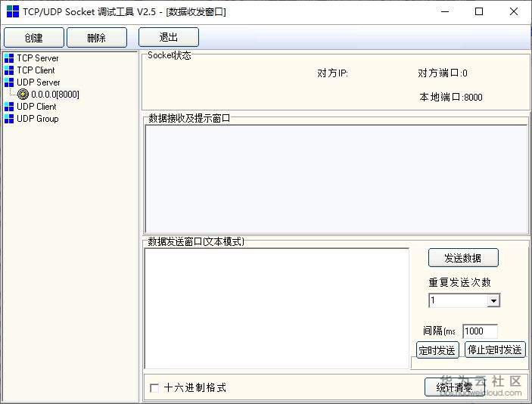Click inside the 数据发送窗口 text area
Screen dimensions: 532x404
277,309
